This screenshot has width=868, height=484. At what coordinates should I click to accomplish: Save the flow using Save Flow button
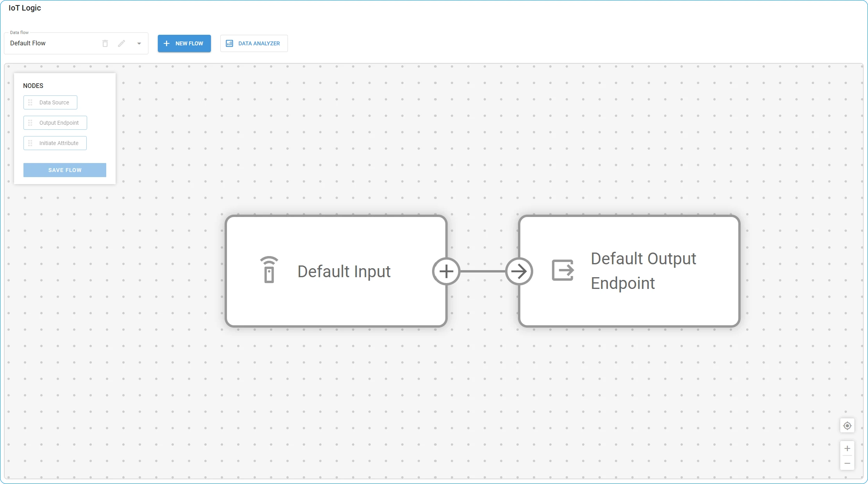(64, 170)
